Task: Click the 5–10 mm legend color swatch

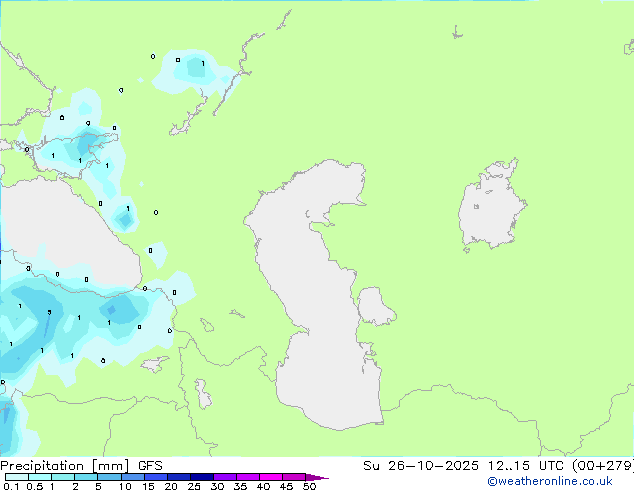Action: pos(110,477)
